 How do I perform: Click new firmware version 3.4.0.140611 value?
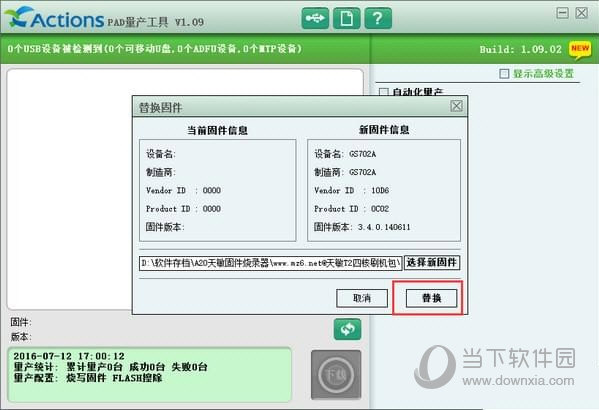coord(384,227)
